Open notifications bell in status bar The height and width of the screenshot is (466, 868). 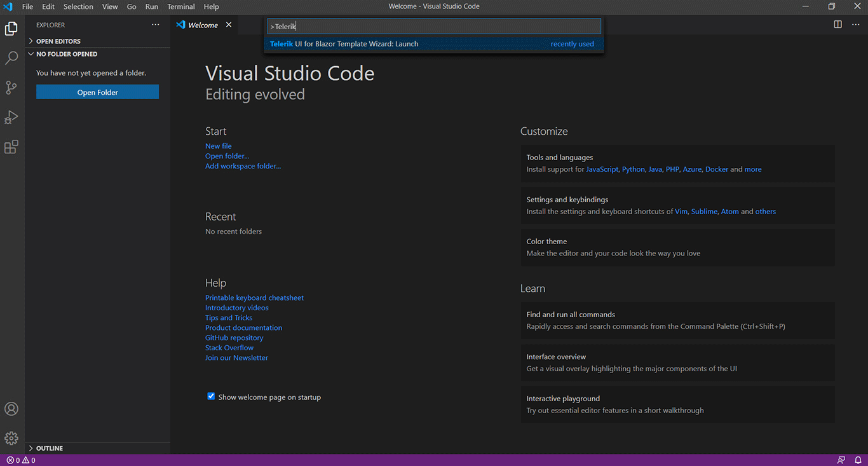(x=857, y=460)
